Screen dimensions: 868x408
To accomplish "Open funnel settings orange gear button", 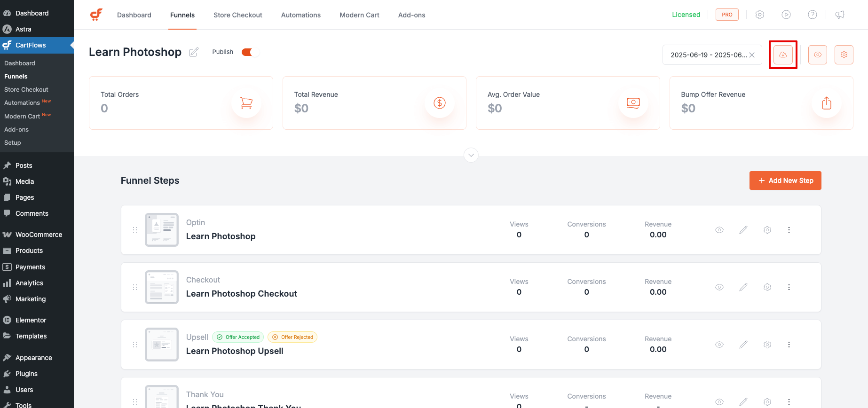I will pyautogui.click(x=844, y=55).
